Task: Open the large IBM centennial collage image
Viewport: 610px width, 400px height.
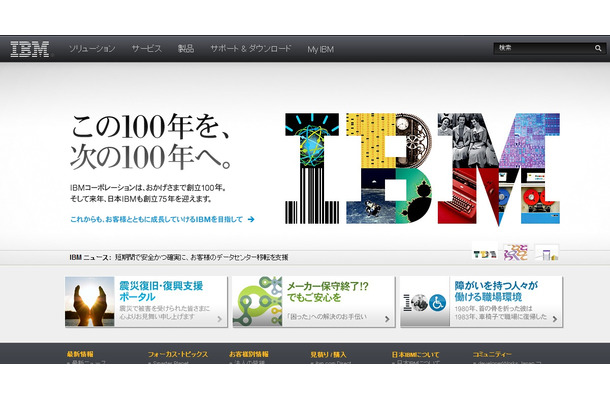Action: click(x=422, y=168)
